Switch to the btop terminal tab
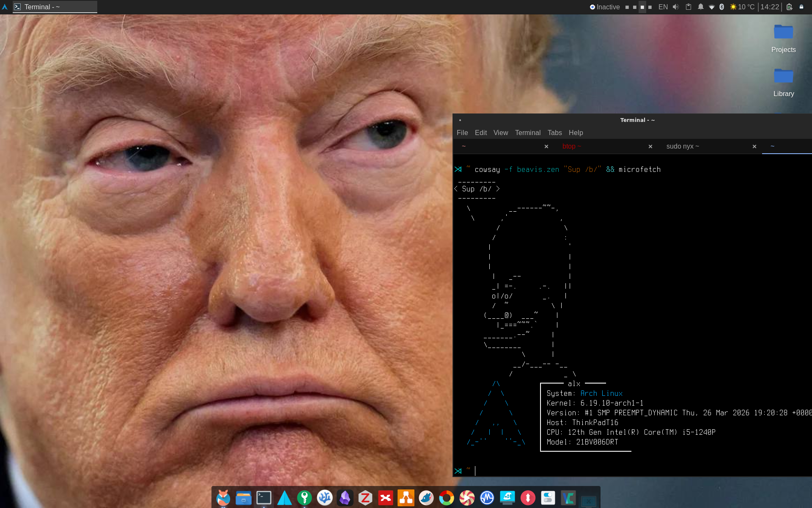Viewport: 812px width, 508px height. click(x=572, y=146)
